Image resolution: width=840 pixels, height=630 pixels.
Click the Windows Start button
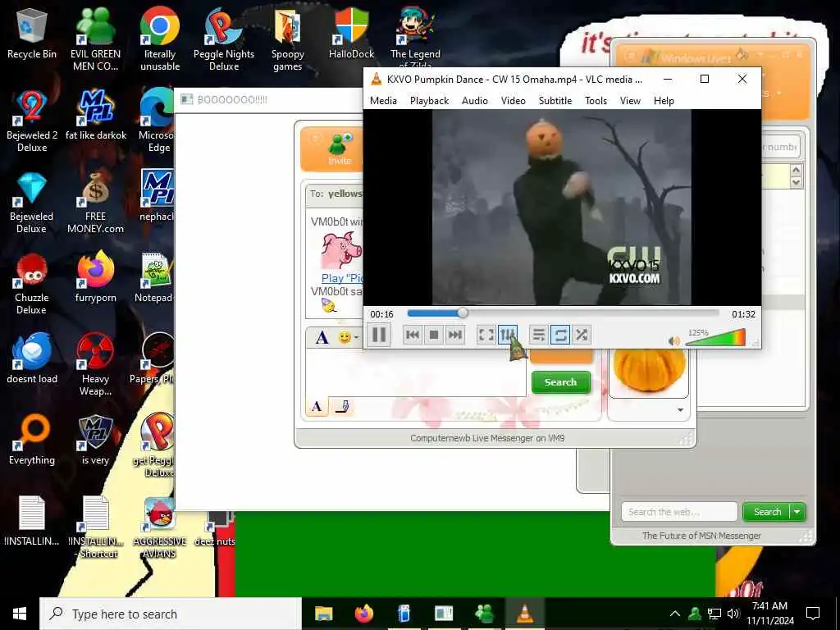[x=20, y=614]
